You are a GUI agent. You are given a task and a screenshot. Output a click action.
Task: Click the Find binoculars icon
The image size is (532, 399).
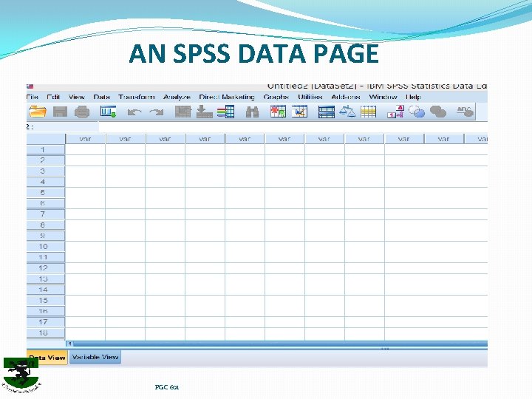point(252,112)
